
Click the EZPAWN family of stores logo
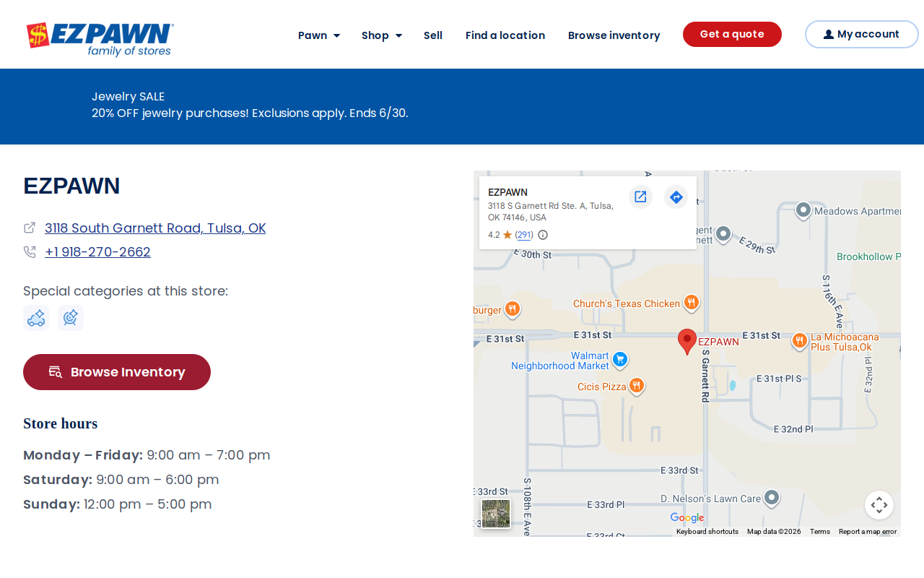pyautogui.click(x=100, y=40)
